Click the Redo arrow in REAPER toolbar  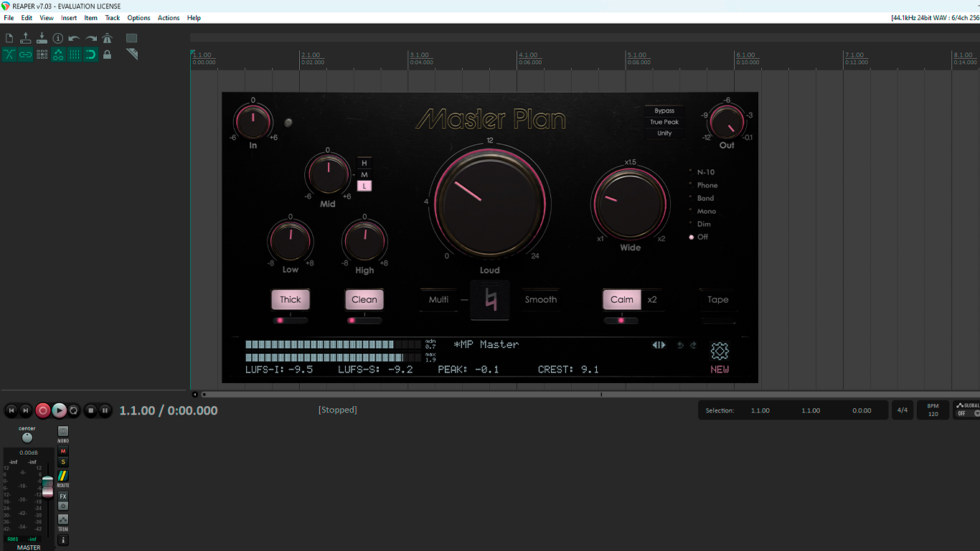(x=91, y=38)
